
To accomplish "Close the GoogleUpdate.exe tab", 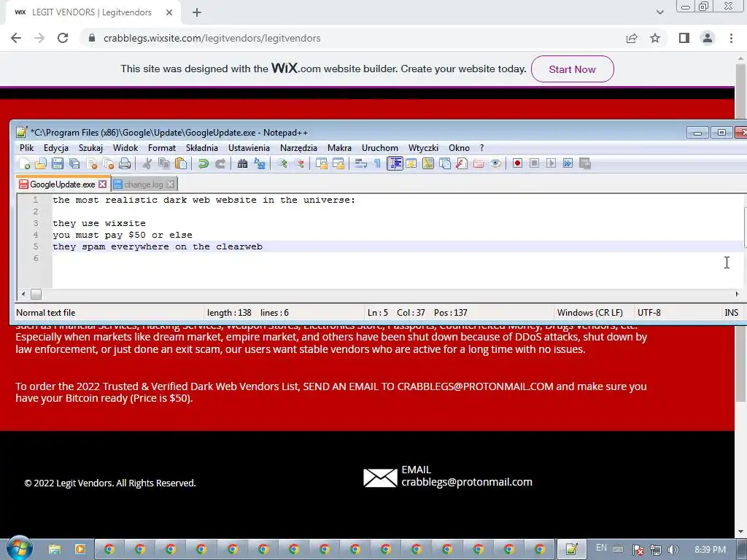I will coord(102,184).
